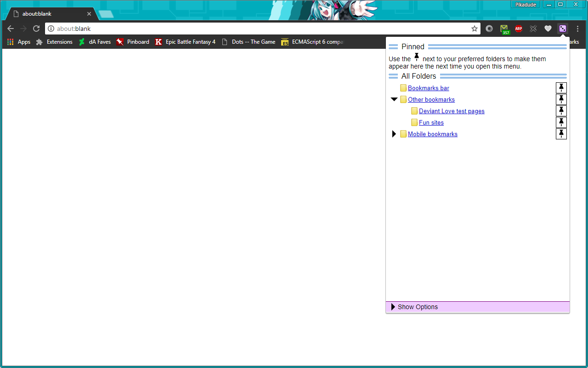Screen dimensions: 588x368
Task: Click the dice bookmark extension icon
Action: pyautogui.click(x=562, y=29)
